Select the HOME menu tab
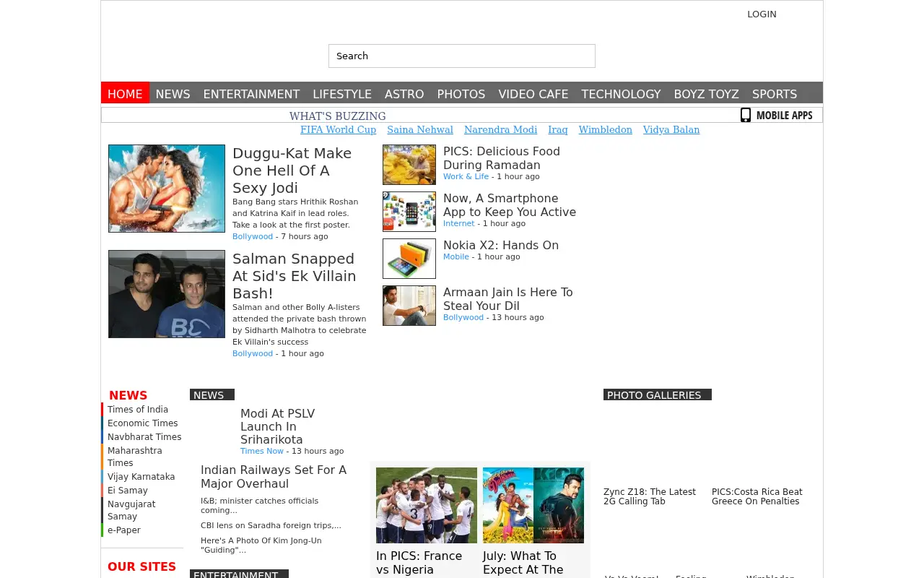Screen dimensions: 924x578 pyautogui.click(x=125, y=94)
